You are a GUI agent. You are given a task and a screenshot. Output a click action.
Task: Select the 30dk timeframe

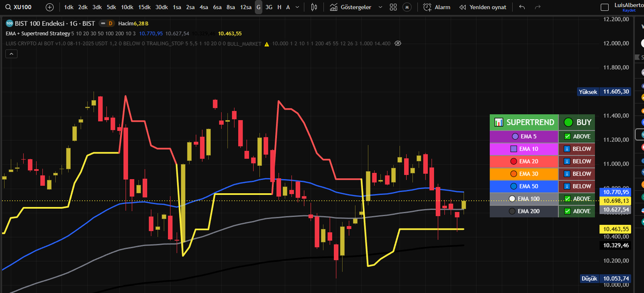pos(162,8)
